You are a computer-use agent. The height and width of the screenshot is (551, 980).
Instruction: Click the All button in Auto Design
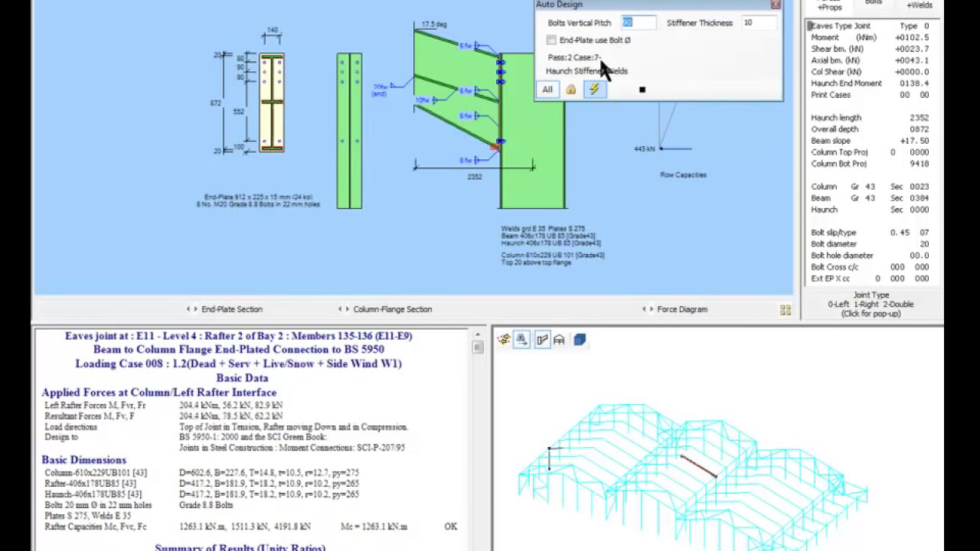[547, 90]
